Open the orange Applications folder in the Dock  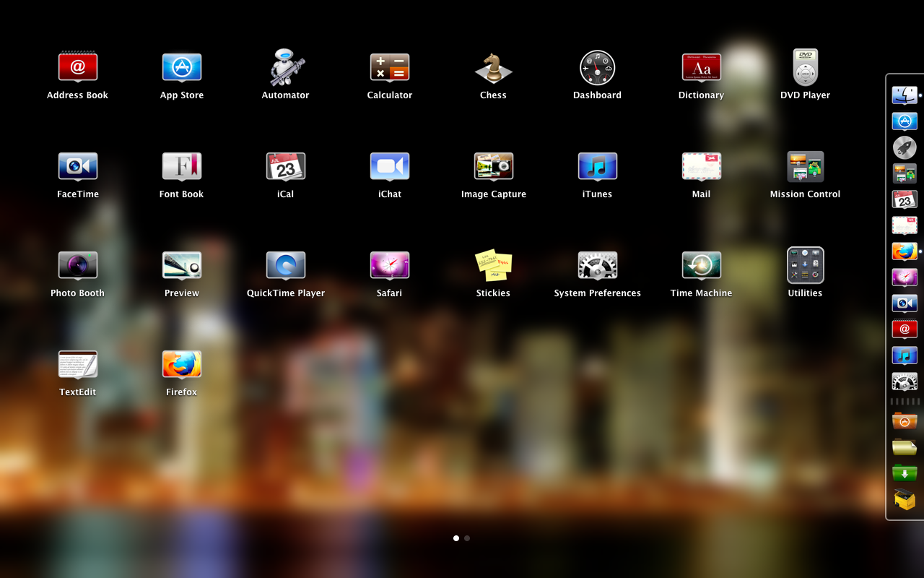tap(905, 420)
